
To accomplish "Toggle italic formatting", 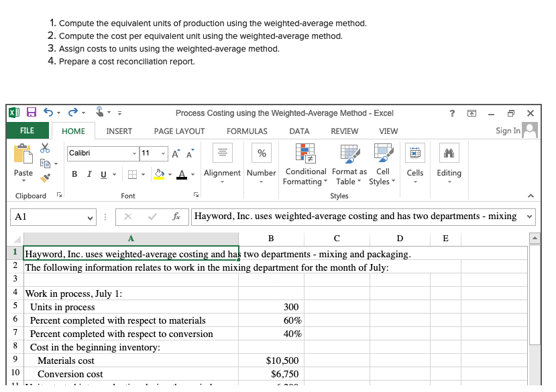I will 89,174.
